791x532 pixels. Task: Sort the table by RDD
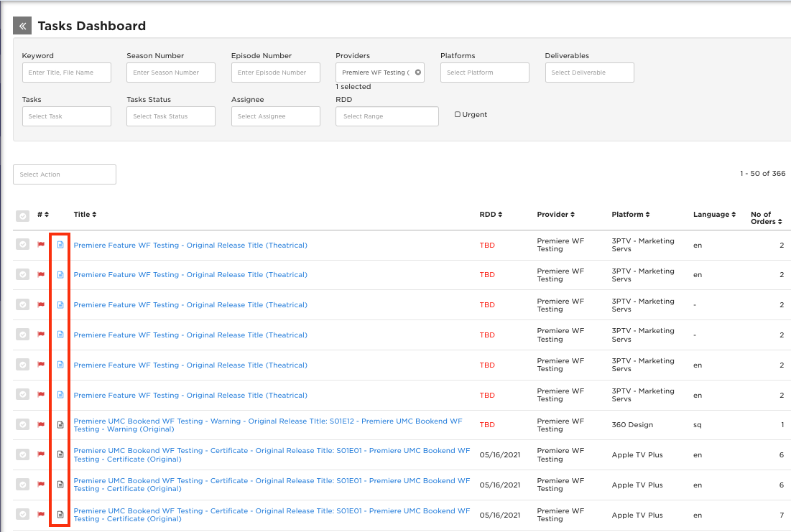(491, 215)
